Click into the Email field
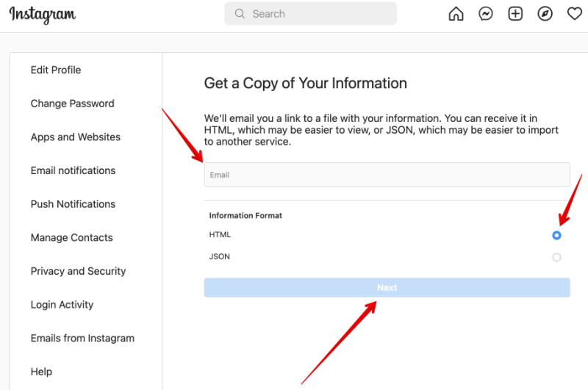This screenshot has height=390, width=588. point(387,175)
